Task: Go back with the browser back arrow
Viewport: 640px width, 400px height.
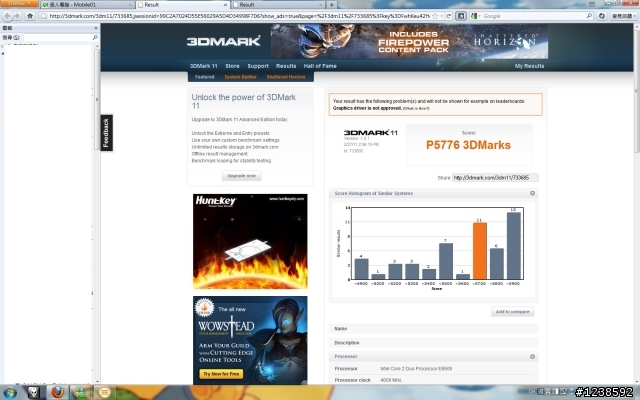Action: click(7, 16)
